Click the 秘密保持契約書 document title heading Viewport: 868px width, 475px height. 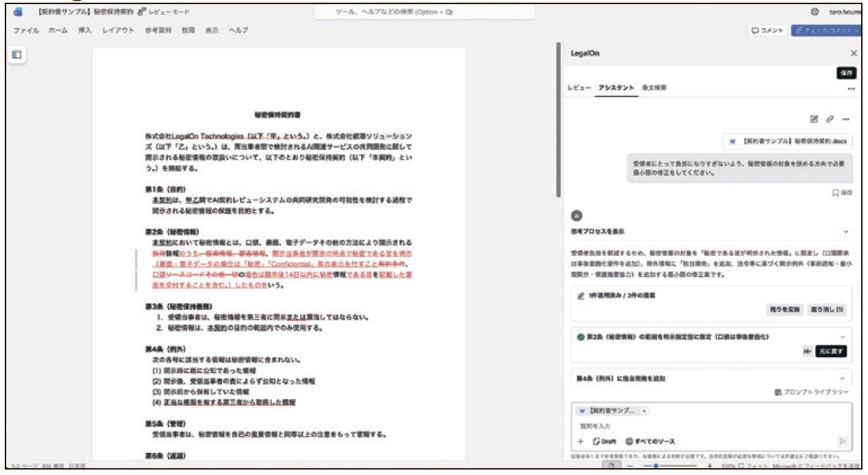(x=277, y=115)
